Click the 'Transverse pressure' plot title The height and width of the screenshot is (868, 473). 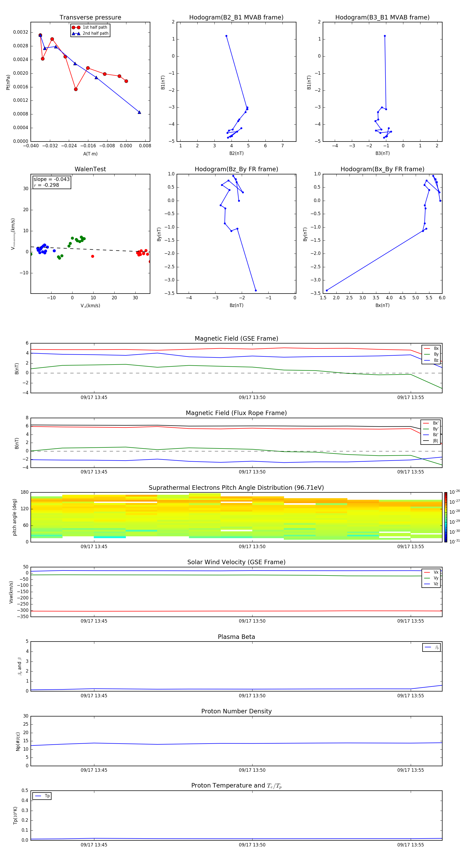point(90,18)
